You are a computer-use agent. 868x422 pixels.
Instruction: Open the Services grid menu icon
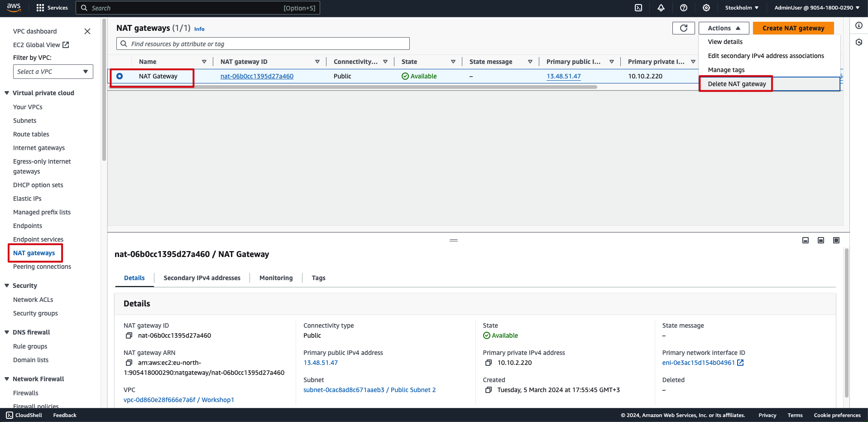tap(40, 8)
